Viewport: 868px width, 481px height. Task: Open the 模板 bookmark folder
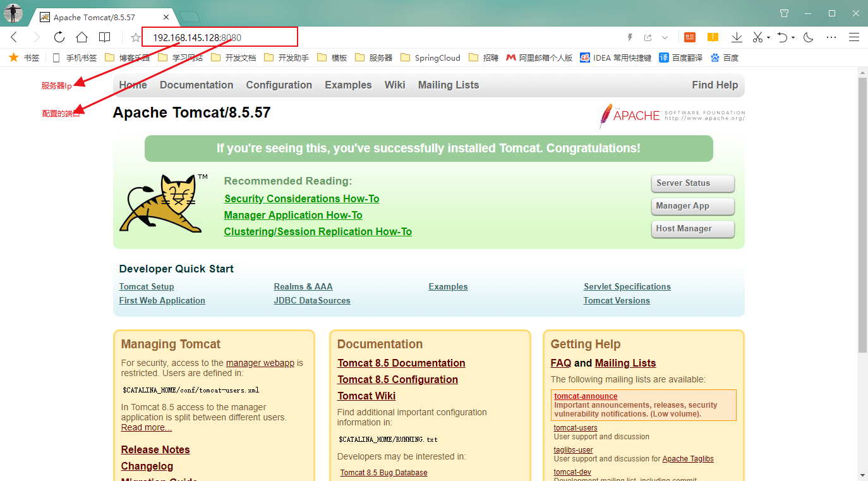pos(332,58)
